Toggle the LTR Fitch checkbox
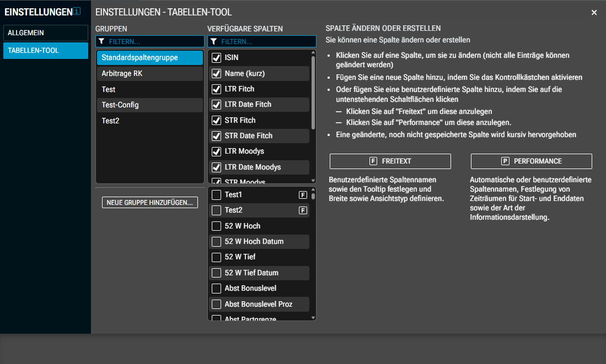 216,89
